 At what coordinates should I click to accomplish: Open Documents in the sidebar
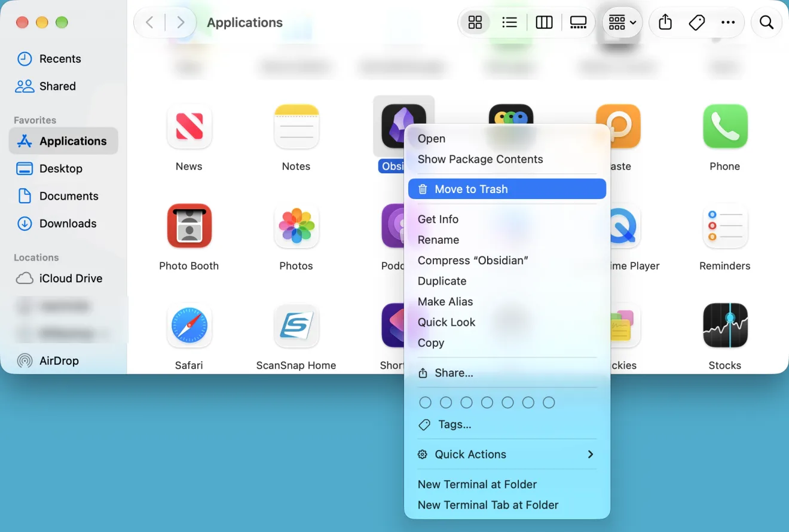click(63, 196)
